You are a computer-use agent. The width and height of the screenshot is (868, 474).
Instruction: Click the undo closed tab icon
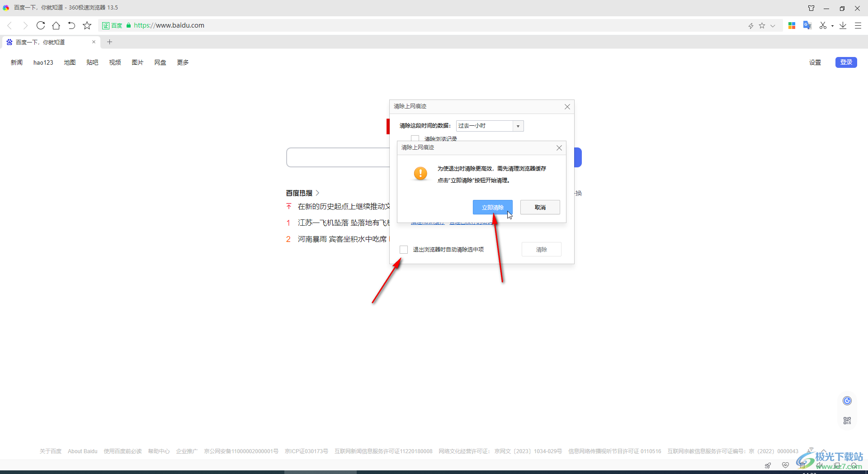pyautogui.click(x=71, y=25)
